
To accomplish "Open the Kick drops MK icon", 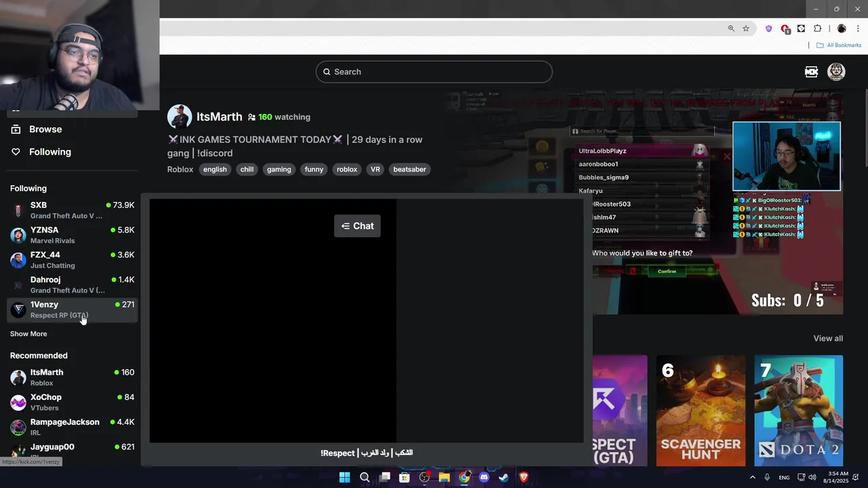I will click(x=811, y=72).
